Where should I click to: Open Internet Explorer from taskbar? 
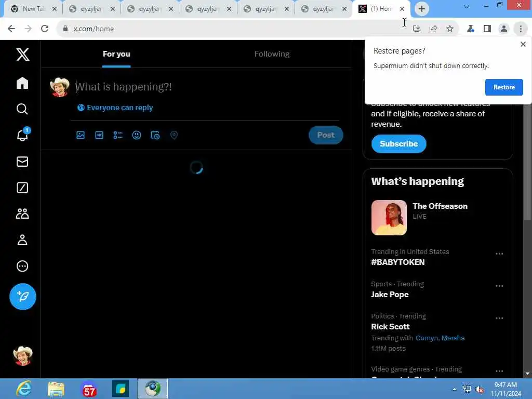tap(24, 389)
